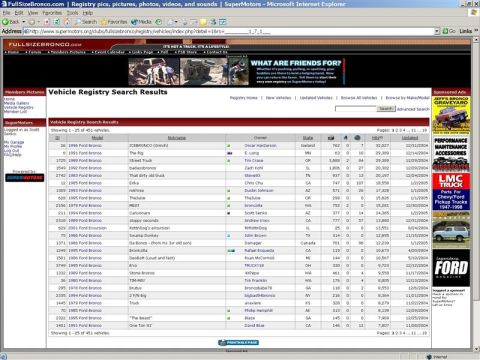Open the Dustin Johnson owner link
The width and height of the screenshot is (480, 360).
(x=259, y=191)
